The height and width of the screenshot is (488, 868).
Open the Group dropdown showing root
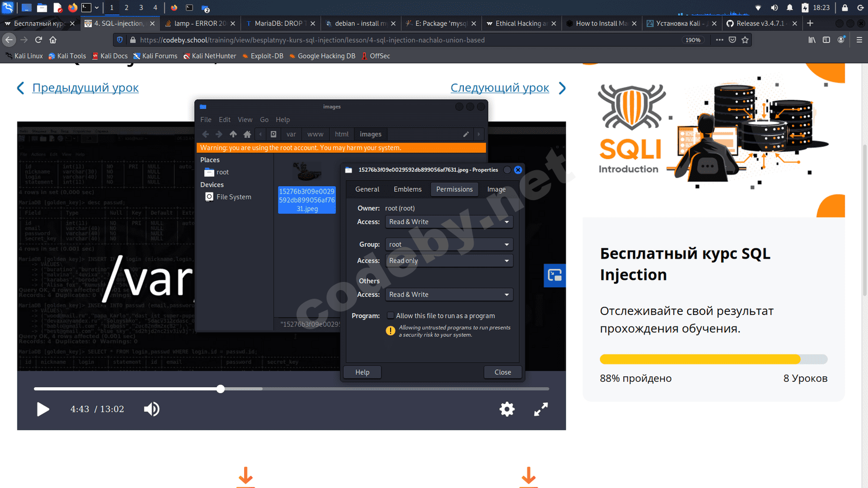point(449,245)
